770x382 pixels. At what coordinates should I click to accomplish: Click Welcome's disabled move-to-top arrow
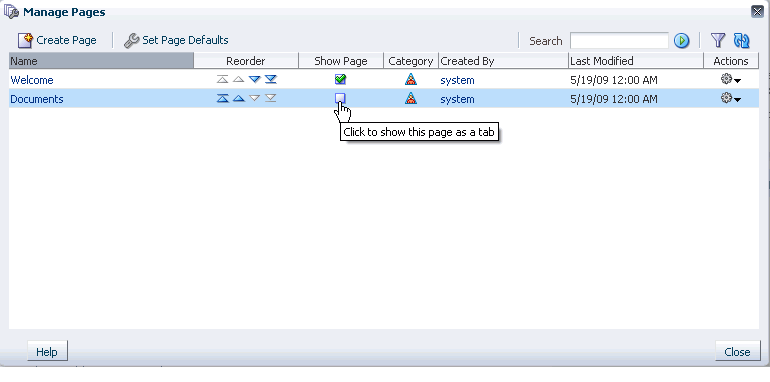pyautogui.click(x=222, y=80)
